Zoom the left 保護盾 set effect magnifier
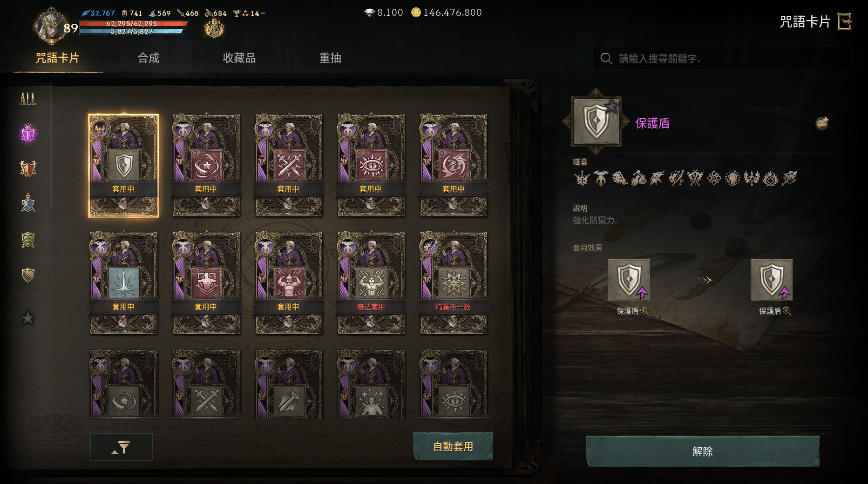Viewport: 868px width, 484px height. (644, 311)
